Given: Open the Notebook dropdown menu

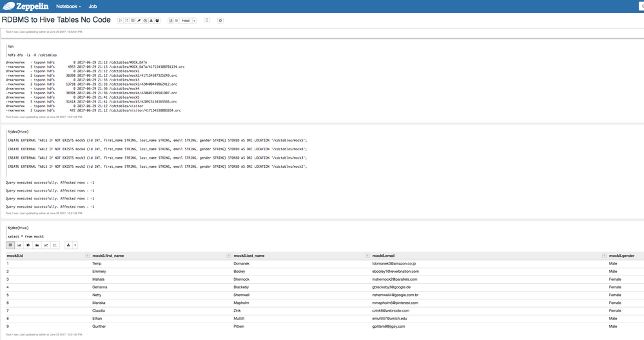Looking at the screenshot, I should [x=68, y=6].
